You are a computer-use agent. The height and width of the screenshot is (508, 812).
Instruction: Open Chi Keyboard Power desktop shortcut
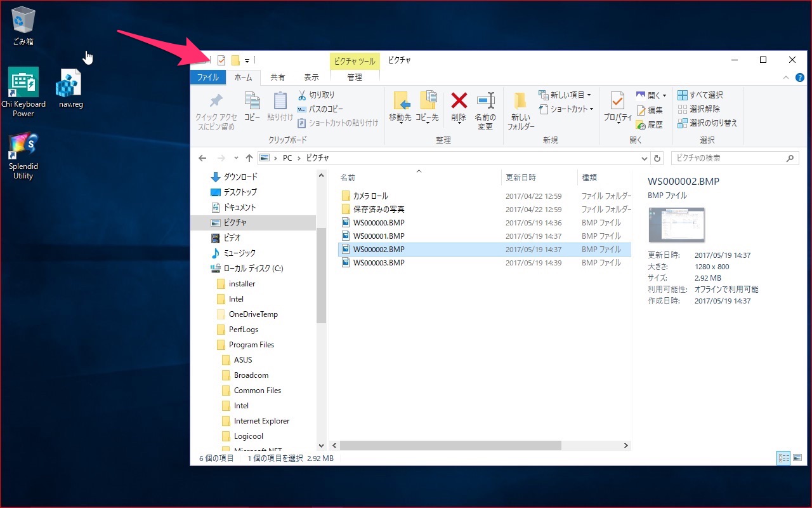click(x=23, y=92)
